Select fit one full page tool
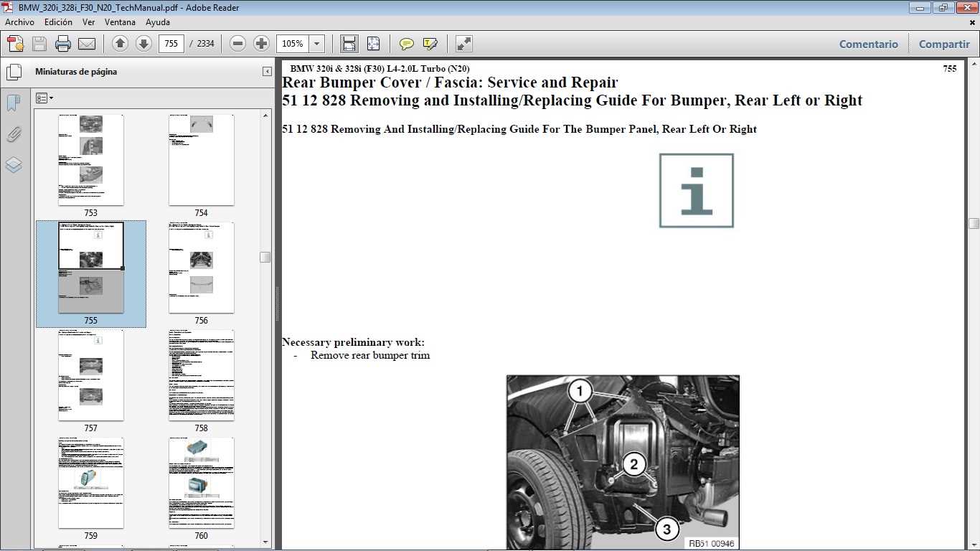The height and width of the screenshot is (551, 980). point(373,44)
